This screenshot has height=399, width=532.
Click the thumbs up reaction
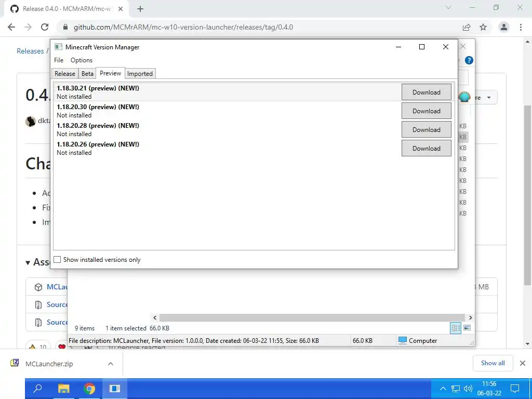click(37, 347)
